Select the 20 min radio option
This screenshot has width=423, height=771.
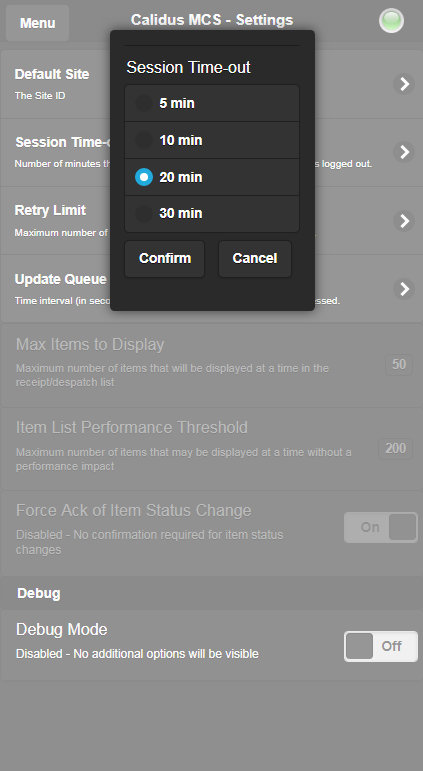click(212, 177)
